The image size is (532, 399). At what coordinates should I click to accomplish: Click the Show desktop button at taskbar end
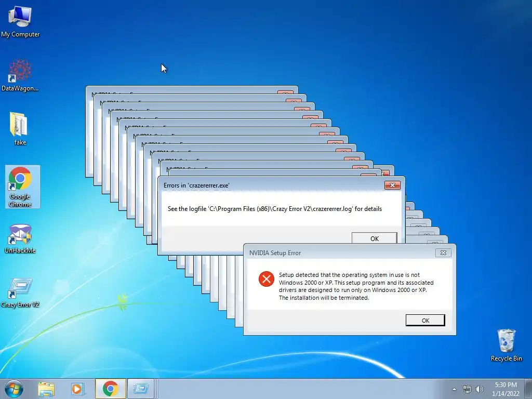pyautogui.click(x=528, y=389)
